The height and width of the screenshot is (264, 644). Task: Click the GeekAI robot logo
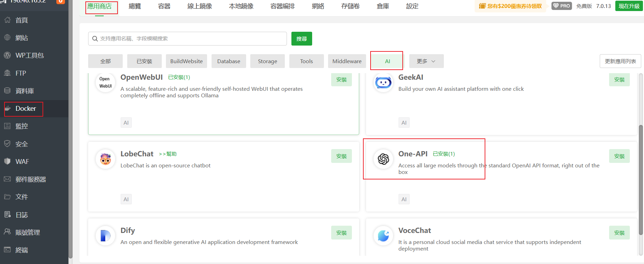(x=383, y=83)
